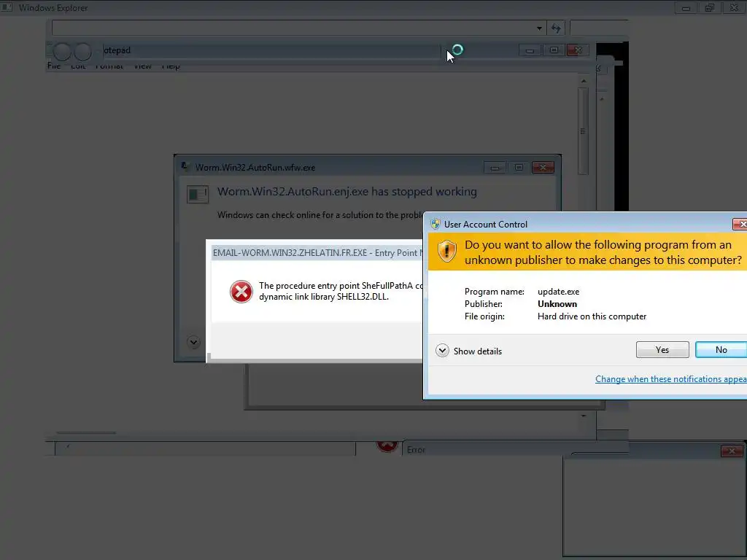Click No in User Account Control dialog
747x560 pixels.
click(721, 349)
